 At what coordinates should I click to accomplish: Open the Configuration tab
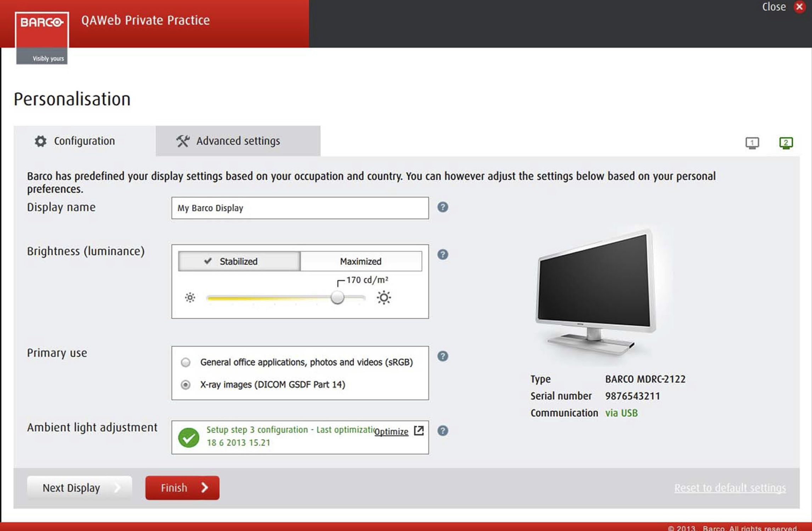(x=84, y=141)
